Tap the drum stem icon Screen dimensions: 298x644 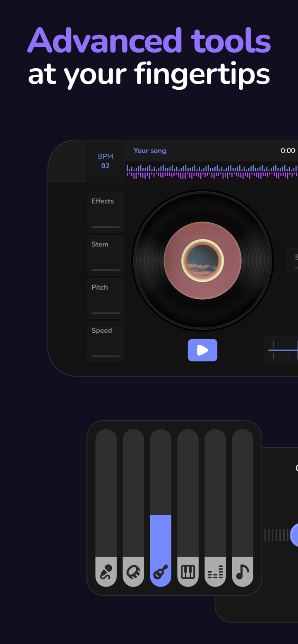pos(133,572)
